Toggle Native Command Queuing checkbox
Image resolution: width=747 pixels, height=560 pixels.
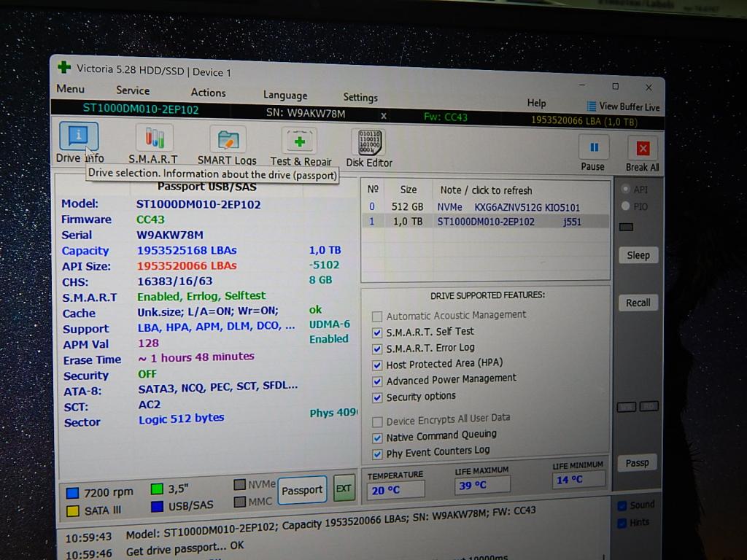tap(377, 438)
